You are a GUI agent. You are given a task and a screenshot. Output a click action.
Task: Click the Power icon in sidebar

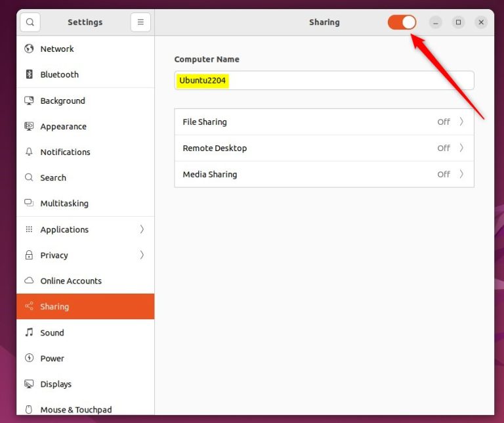[x=29, y=358]
